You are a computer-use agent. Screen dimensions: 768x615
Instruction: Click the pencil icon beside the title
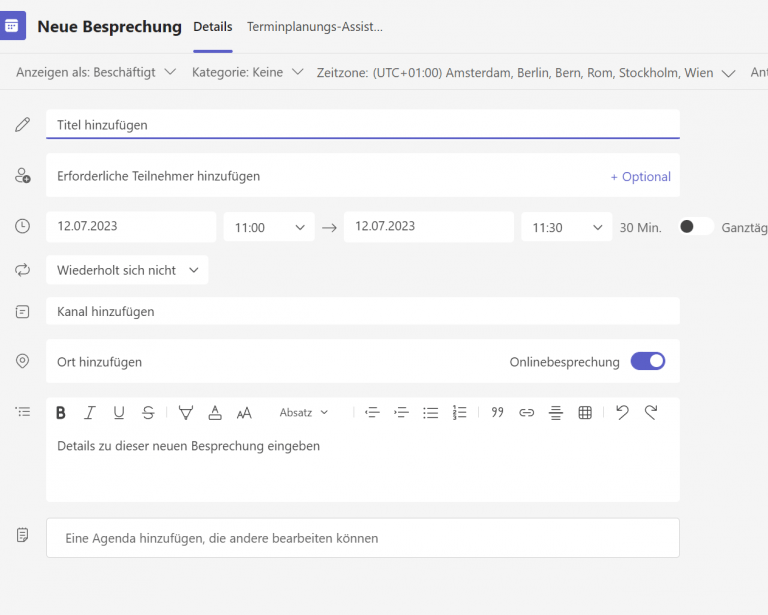(22, 124)
